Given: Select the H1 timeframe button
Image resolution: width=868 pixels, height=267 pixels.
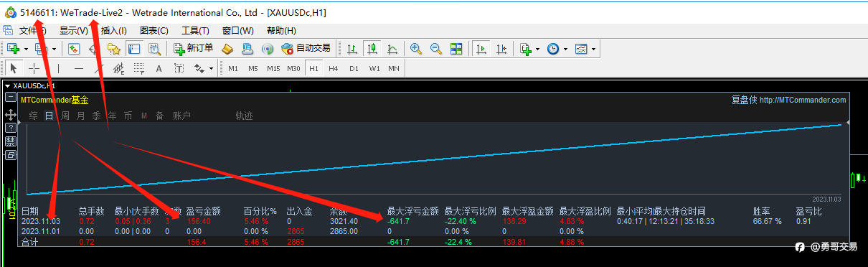Looking at the screenshot, I should pos(313,68).
